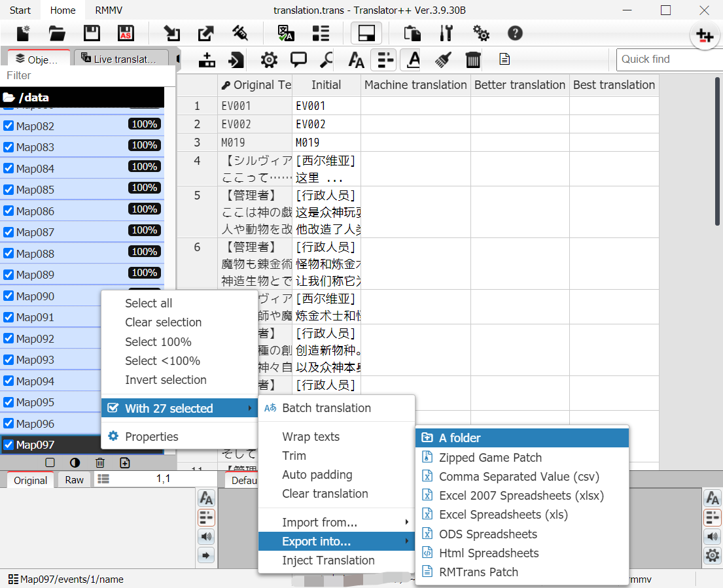Image resolution: width=723 pixels, height=588 pixels.
Task: Click the comment speech bubble icon
Action: coord(298,60)
